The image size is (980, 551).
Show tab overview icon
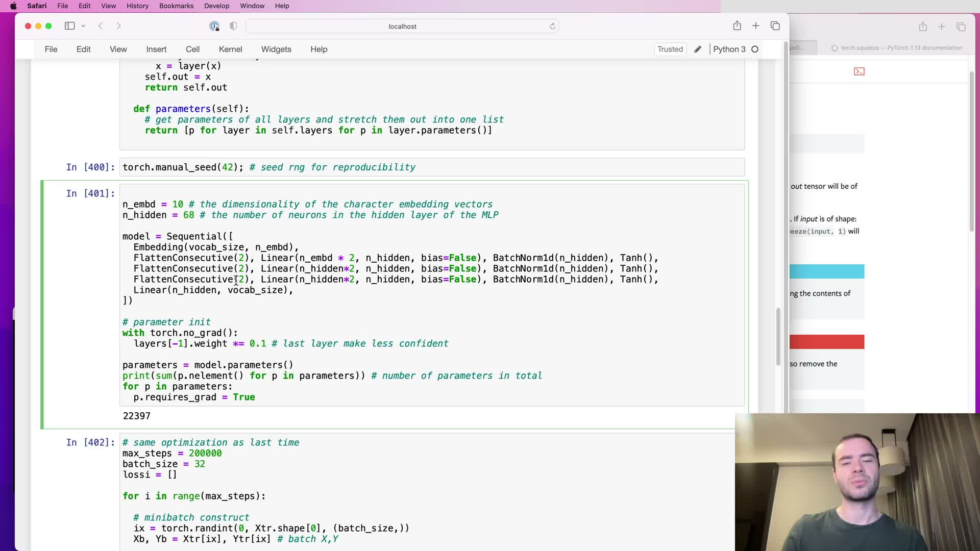[775, 26]
